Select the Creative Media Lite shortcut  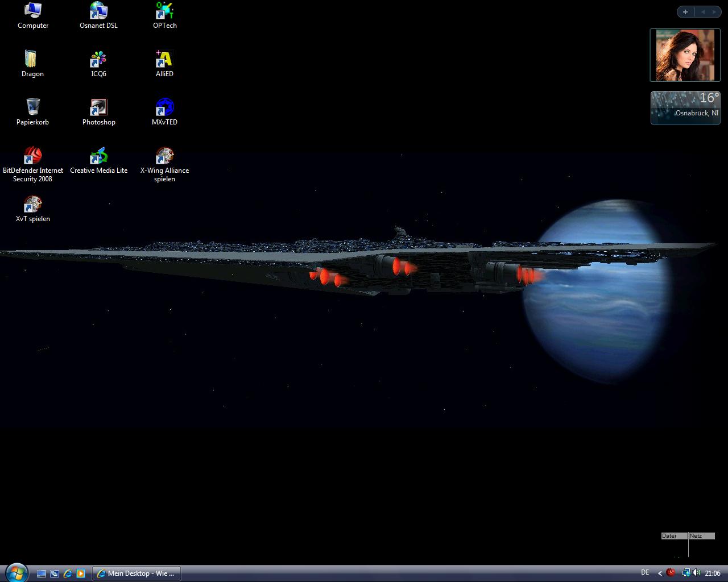[98, 156]
